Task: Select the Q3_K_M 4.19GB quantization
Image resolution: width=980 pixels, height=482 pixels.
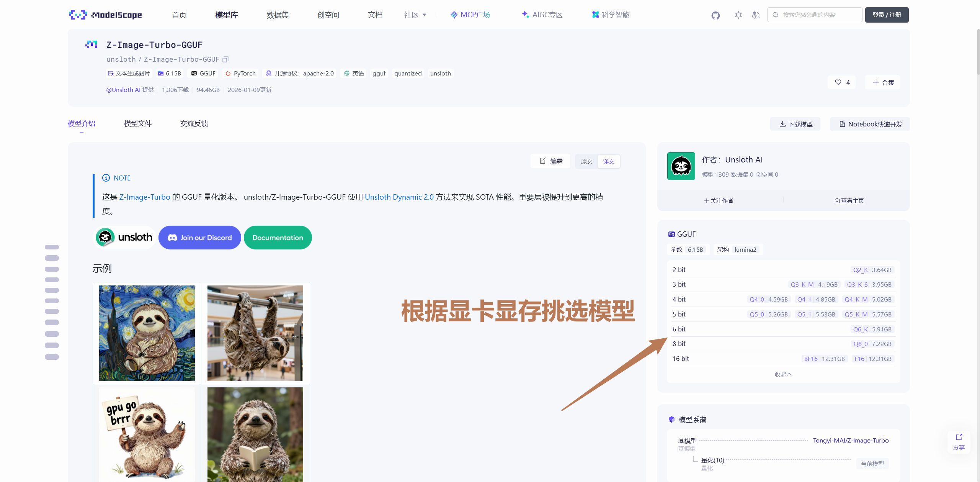Action: (x=814, y=284)
